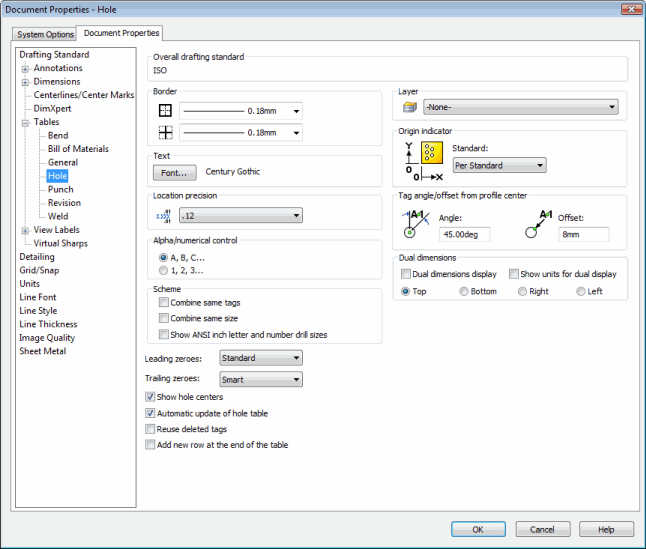
Task: Select the General table item
Action: click(63, 162)
